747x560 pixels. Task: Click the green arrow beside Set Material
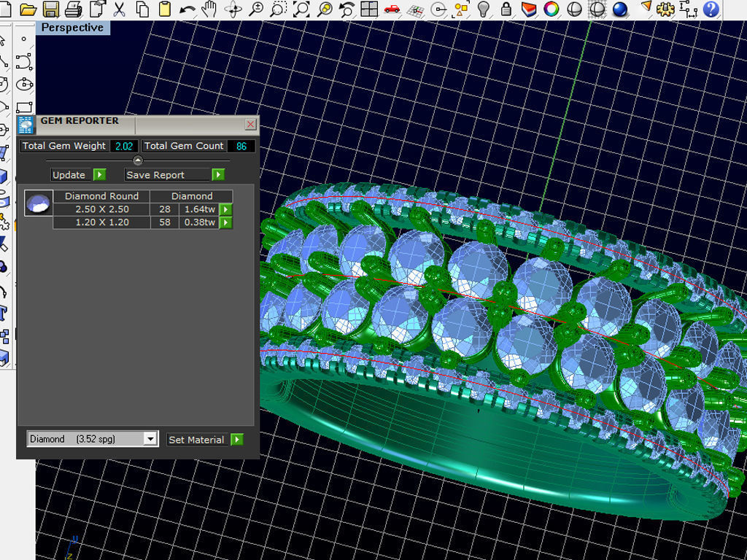pyautogui.click(x=237, y=440)
